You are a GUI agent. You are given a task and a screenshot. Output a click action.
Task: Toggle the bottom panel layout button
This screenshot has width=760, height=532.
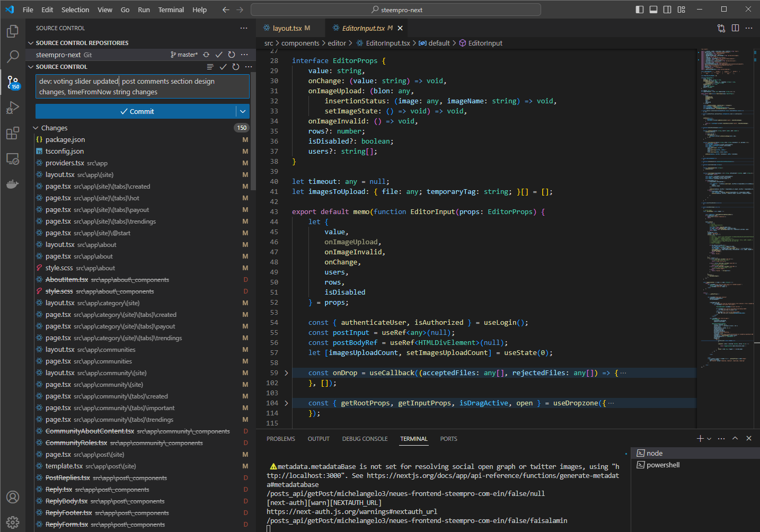pyautogui.click(x=653, y=10)
